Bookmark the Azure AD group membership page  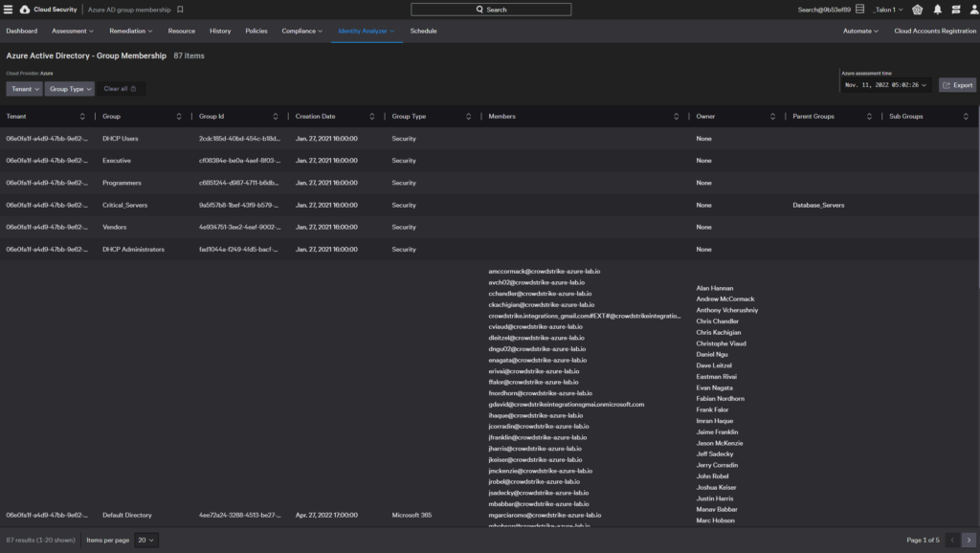[180, 10]
